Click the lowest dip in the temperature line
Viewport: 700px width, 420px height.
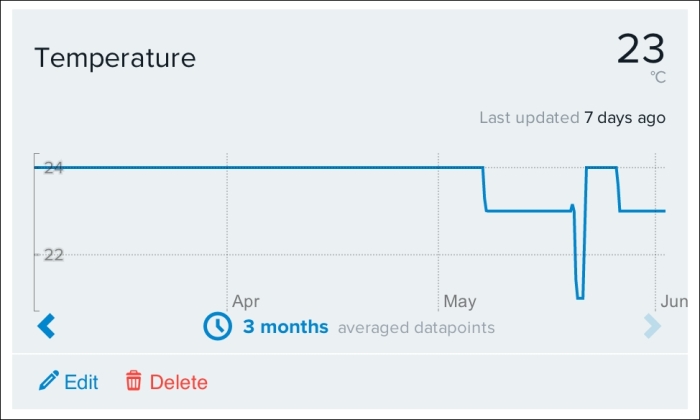pos(580,297)
